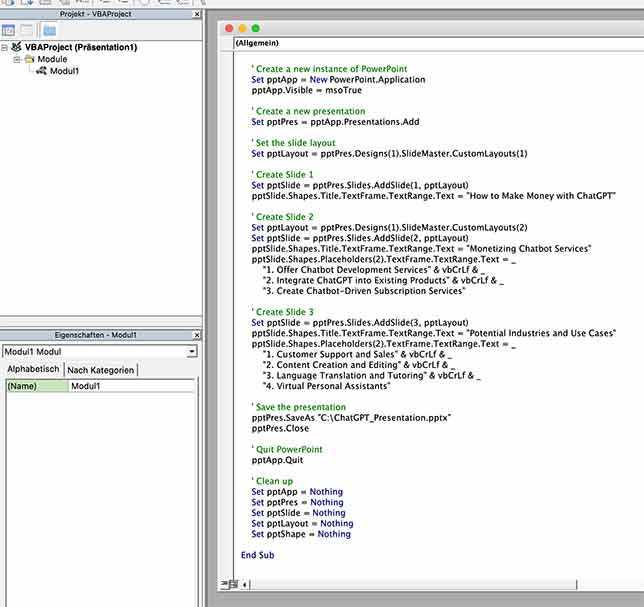The image size is (644, 607).
Task: Click the red close button of code window
Action: [229, 28]
